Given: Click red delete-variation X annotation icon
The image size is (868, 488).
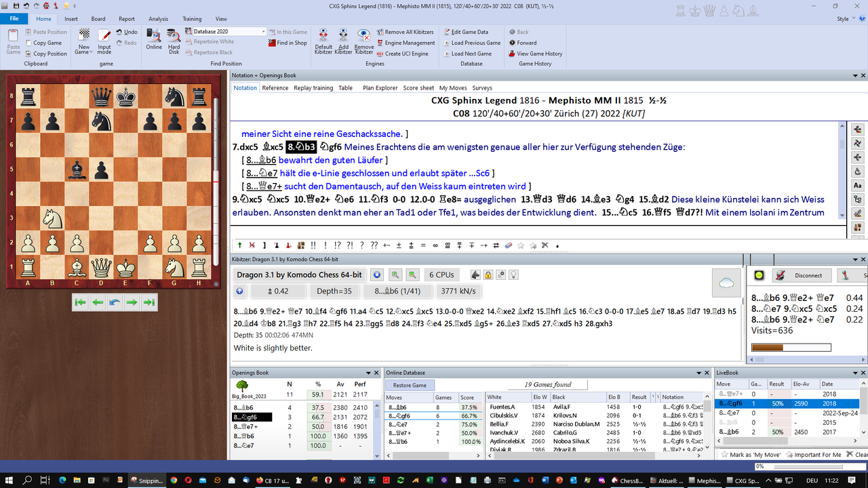Looking at the screenshot, I should point(252,245).
